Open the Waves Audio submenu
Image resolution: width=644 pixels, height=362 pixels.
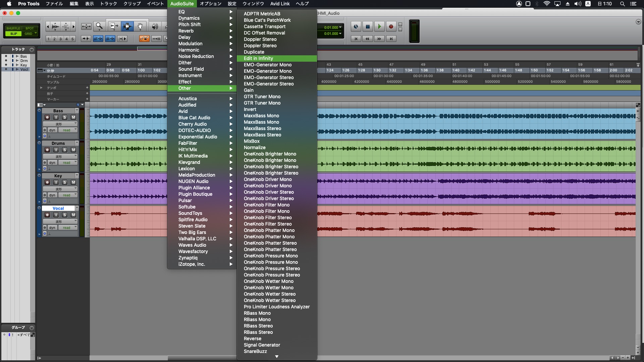[202, 245]
